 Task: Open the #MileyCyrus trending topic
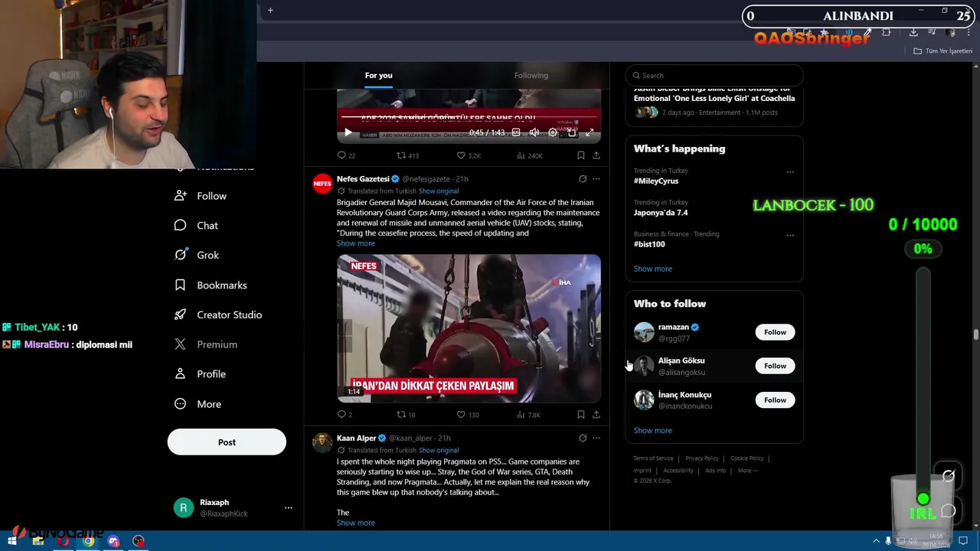tap(656, 181)
